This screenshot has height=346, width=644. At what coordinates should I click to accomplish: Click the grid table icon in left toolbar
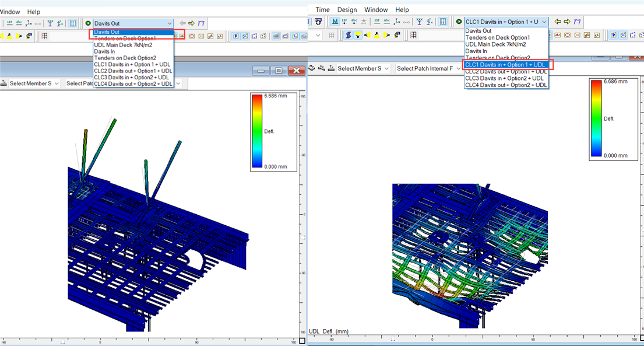tap(45, 36)
